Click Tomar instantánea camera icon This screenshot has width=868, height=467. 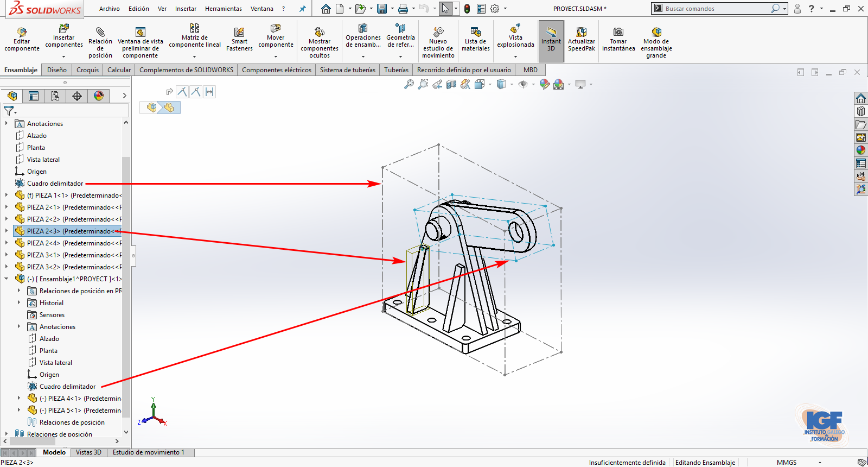pos(618,32)
